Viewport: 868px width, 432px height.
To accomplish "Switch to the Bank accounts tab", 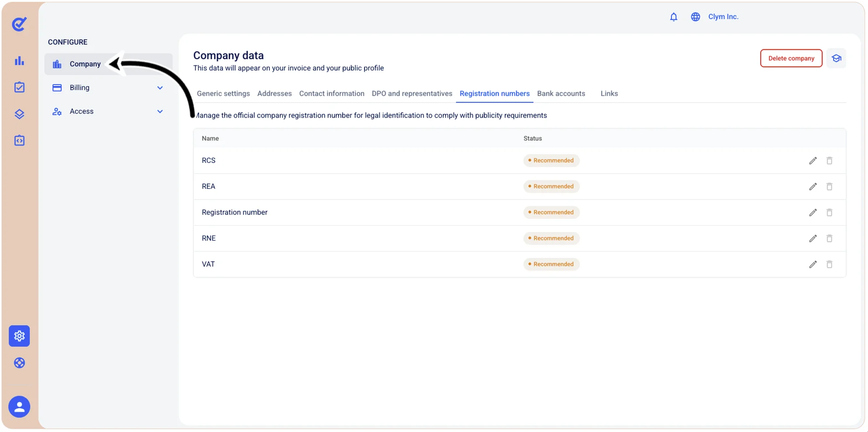I will coord(561,94).
